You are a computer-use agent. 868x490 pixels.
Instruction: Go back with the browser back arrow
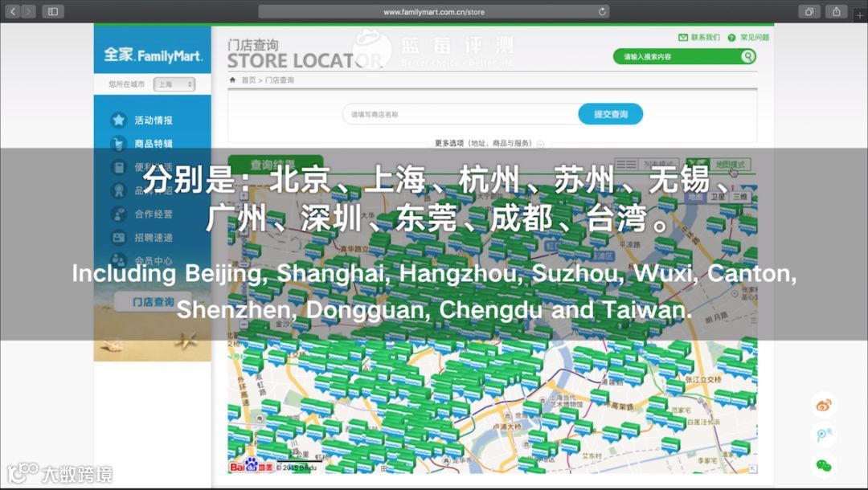click(x=13, y=11)
